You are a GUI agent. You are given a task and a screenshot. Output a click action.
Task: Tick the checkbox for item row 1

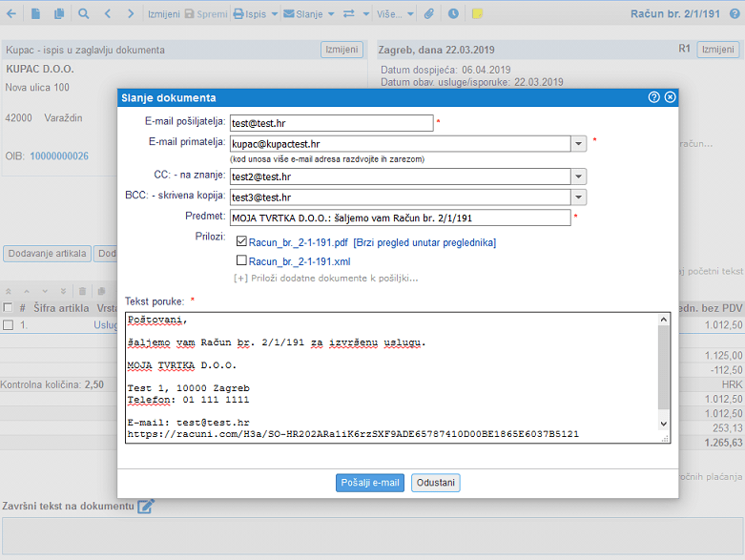click(x=9, y=325)
